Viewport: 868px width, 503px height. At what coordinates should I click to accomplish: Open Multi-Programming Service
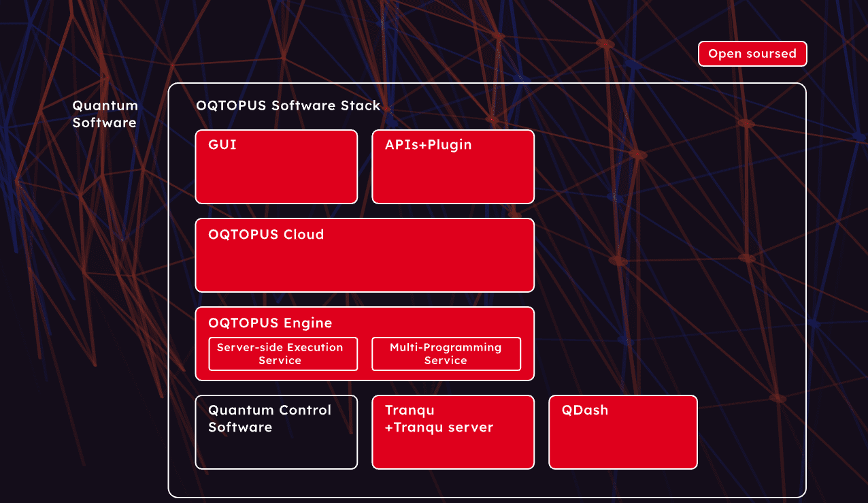pos(446,354)
